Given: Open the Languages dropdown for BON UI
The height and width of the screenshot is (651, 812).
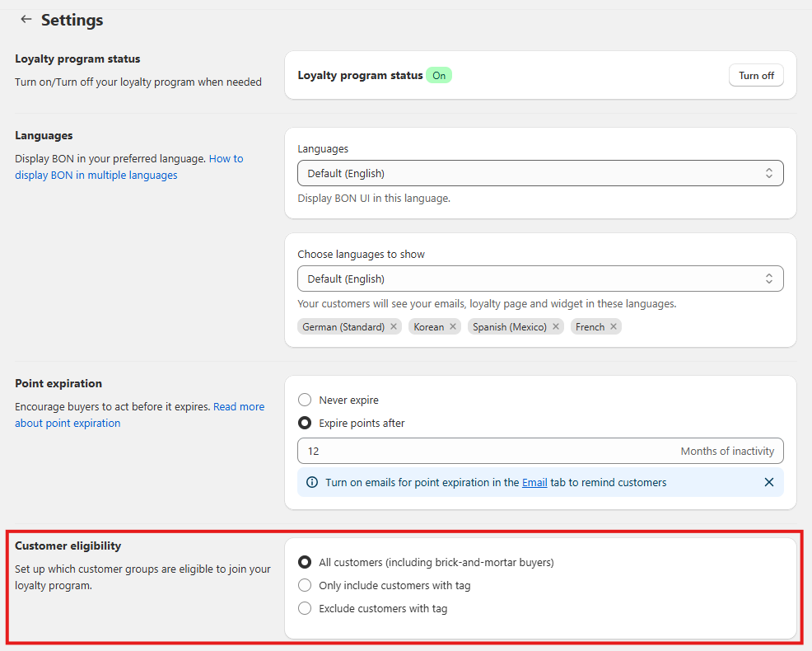Looking at the screenshot, I should (539, 174).
